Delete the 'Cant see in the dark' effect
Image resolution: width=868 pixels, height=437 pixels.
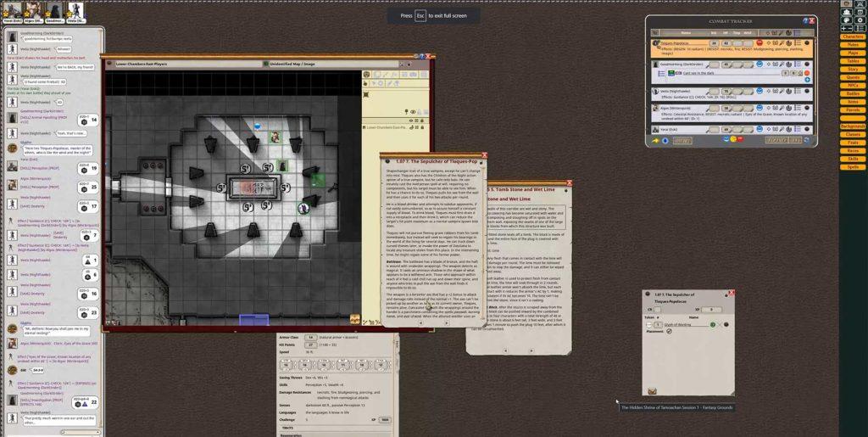click(x=807, y=73)
